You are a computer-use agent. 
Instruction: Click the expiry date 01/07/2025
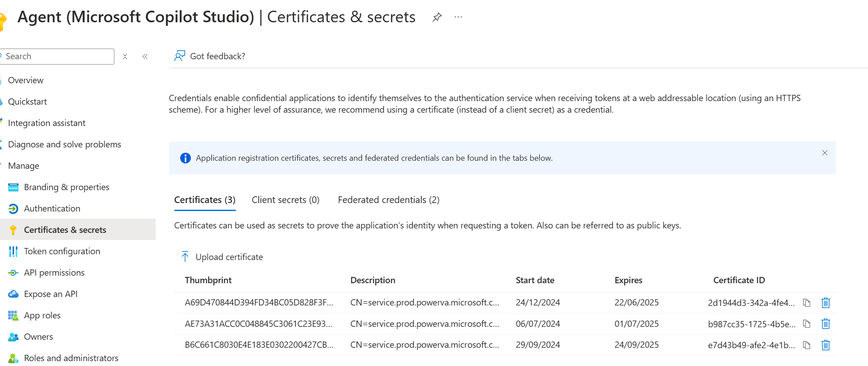click(637, 324)
